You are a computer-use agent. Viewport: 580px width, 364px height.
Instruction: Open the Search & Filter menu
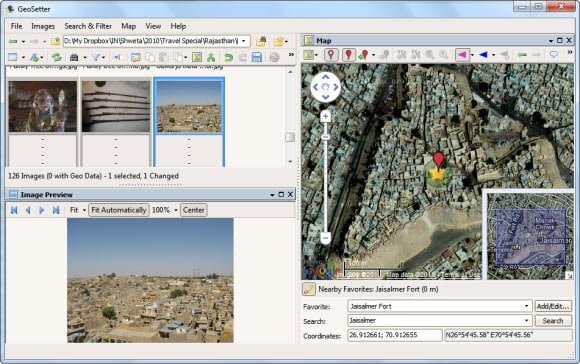click(88, 26)
